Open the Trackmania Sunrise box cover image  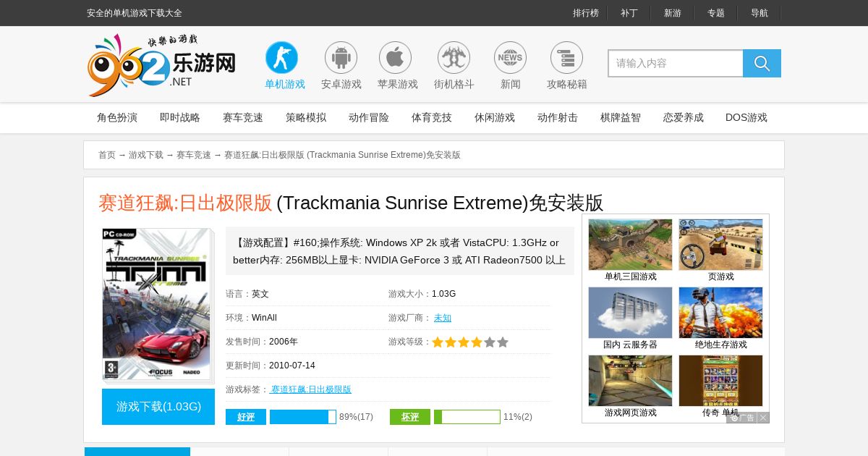(x=157, y=305)
